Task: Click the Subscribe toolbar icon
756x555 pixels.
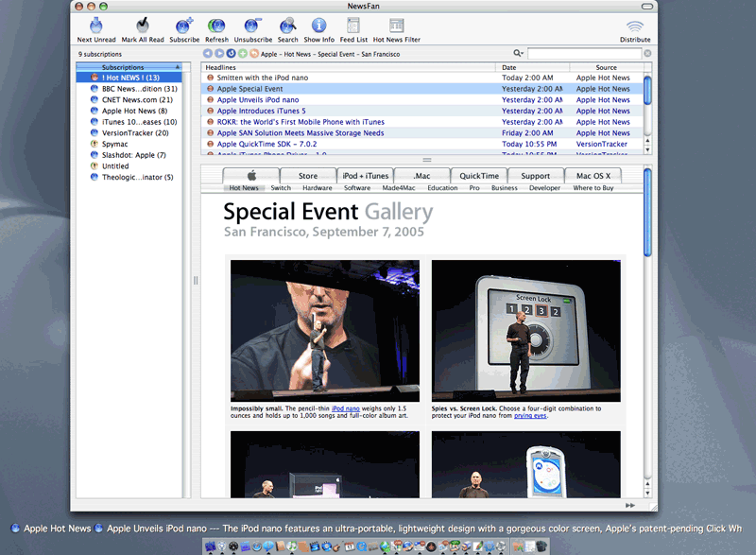Action: tap(181, 26)
